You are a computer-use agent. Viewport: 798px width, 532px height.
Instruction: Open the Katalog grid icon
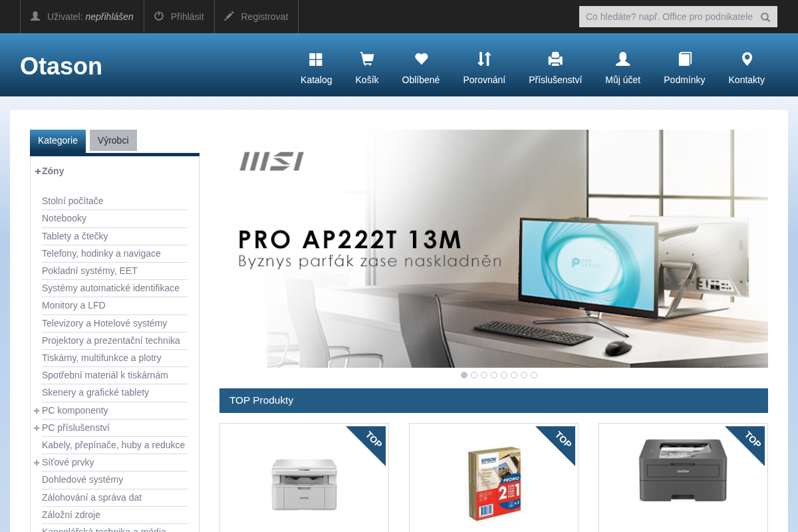click(316, 59)
